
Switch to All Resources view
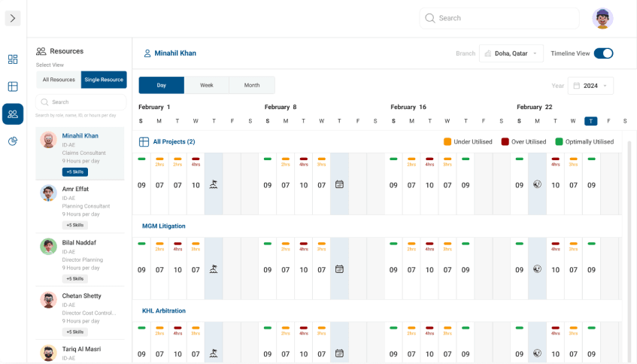(59, 80)
